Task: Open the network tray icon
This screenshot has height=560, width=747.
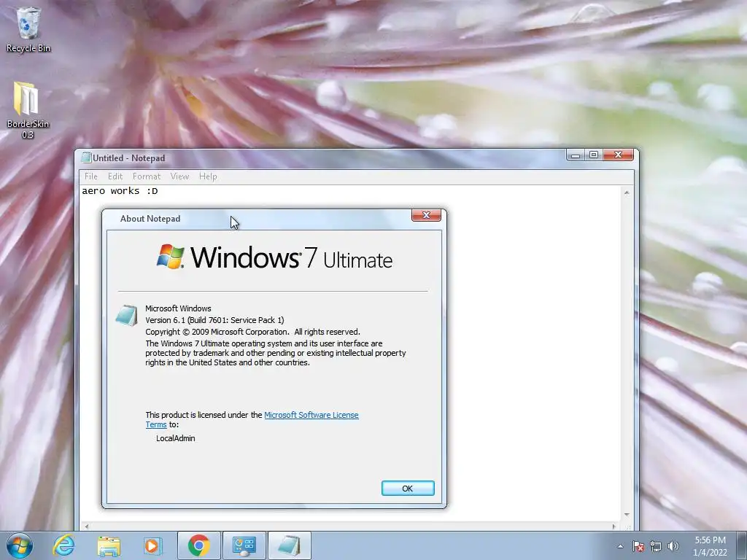Action: [656, 546]
